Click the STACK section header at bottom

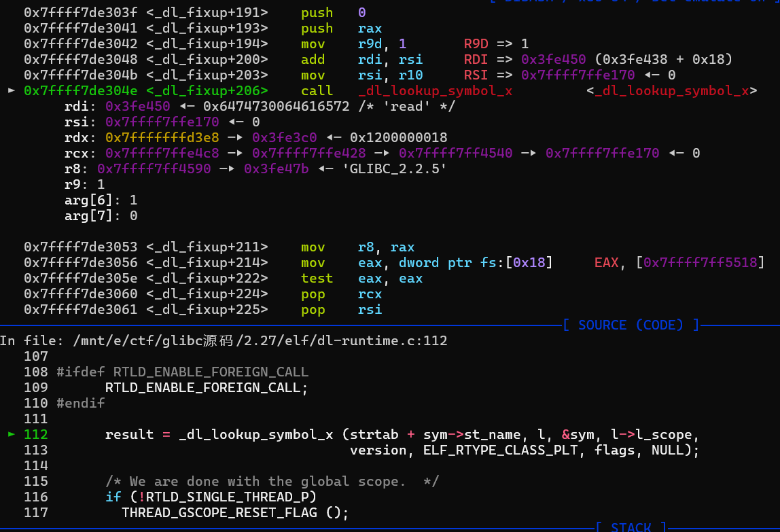point(631,527)
